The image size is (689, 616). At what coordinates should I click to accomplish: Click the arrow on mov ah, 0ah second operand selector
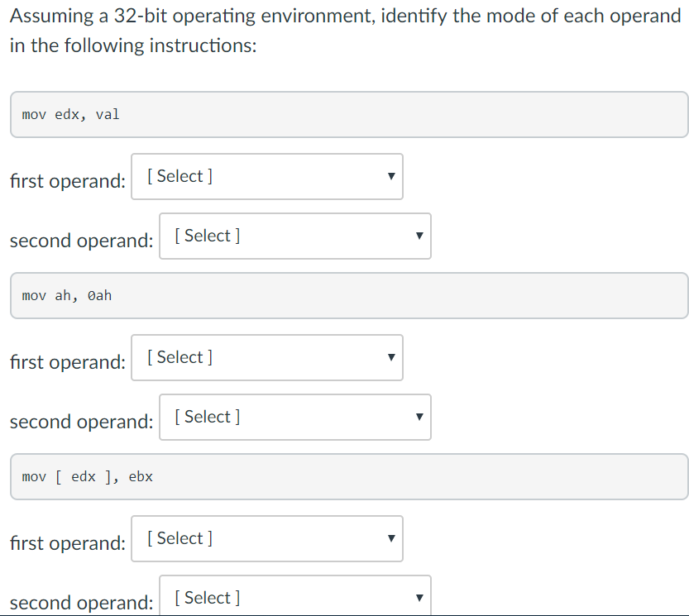pos(419,417)
